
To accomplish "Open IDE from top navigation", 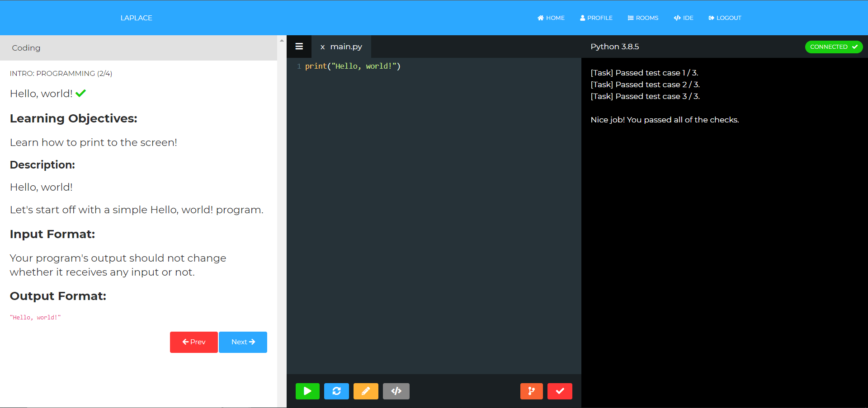I will coord(683,18).
